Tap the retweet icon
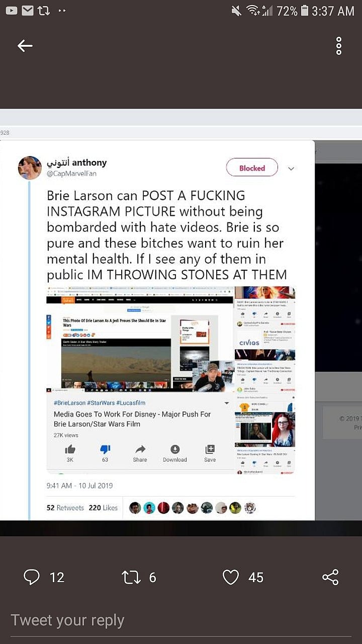Image resolution: width=362 pixels, height=644 pixels. pos(132,577)
